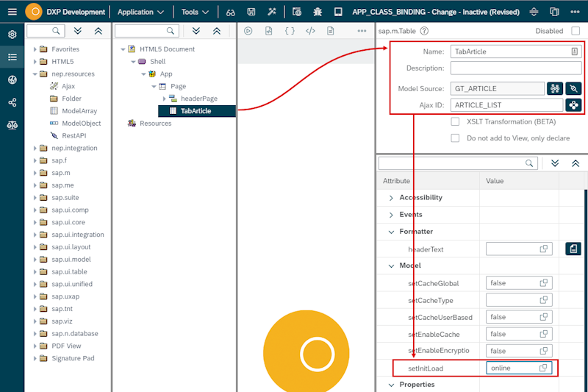Select the TabArticle node in tree
588x392 pixels.
(x=196, y=111)
